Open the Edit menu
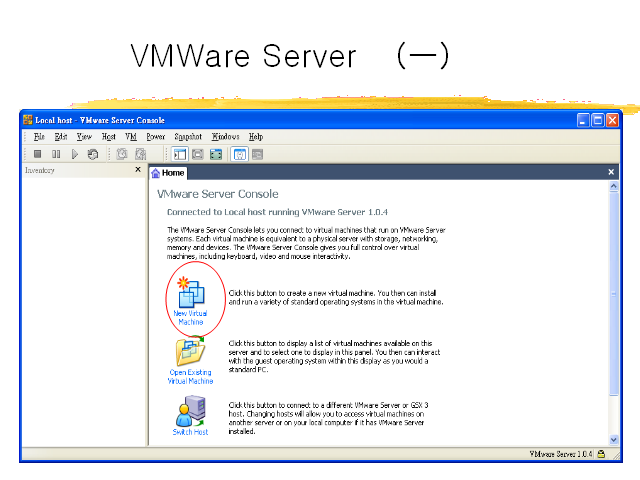The height and width of the screenshot is (480, 640). coord(61,137)
